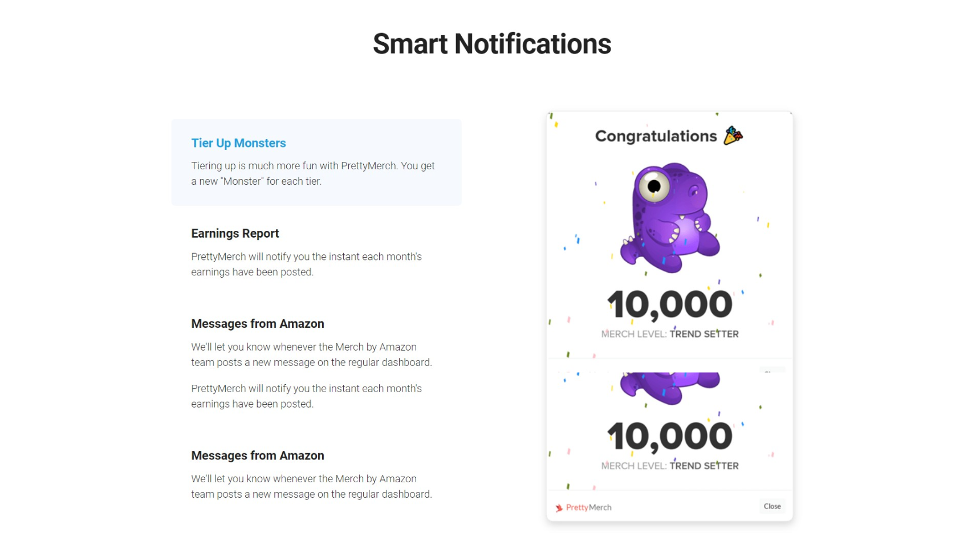Click lower MERCH LEVEL: TREND SETTER label
The width and height of the screenshot is (980, 533).
(670, 466)
